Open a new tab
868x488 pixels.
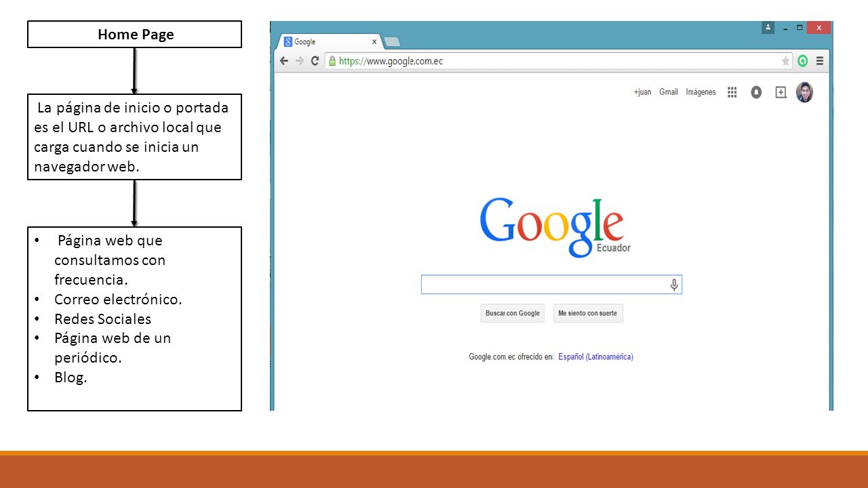click(x=392, y=42)
